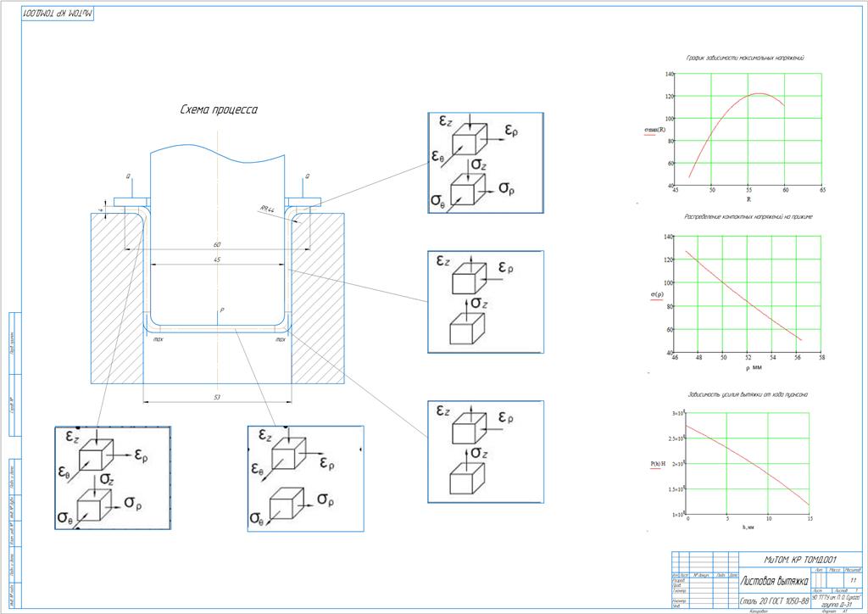The height and width of the screenshot is (614, 868).
Task: Click title "Зависимость усилия вытяжки от хода пуансона"
Action: (748, 394)
